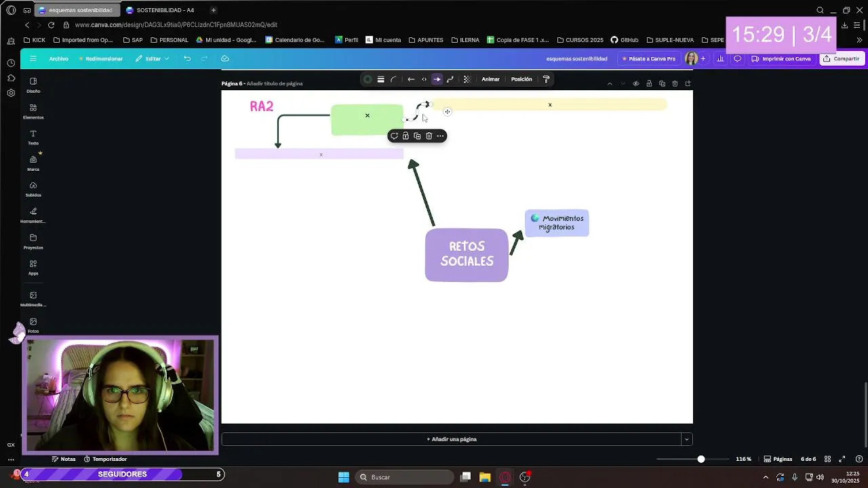Open the Apps panel
The width and height of the screenshot is (868, 488).
[x=33, y=267]
